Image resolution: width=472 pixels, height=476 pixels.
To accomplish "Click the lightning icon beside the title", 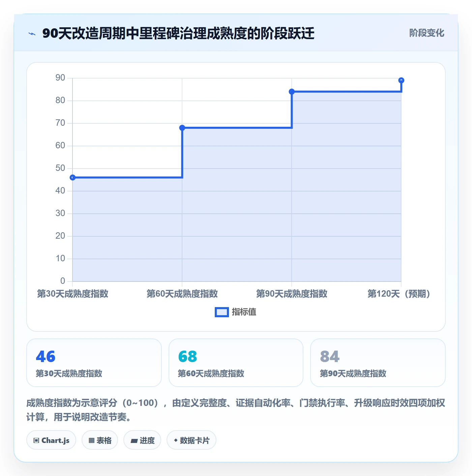I will click(32, 34).
